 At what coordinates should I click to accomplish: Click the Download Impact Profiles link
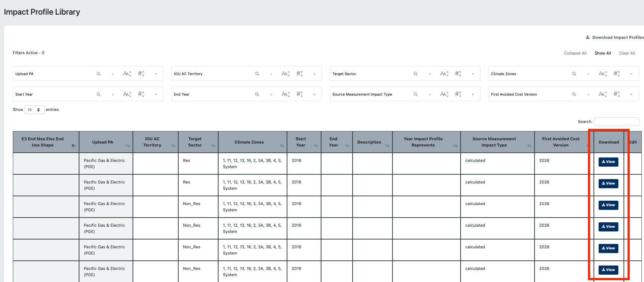click(x=615, y=37)
